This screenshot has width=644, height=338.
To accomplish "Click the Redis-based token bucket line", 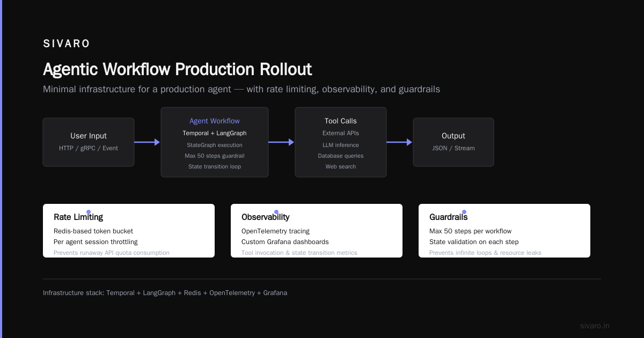I will coord(93,231).
